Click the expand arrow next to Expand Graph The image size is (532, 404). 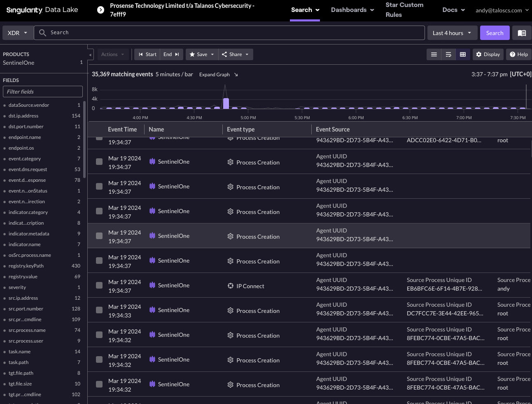(x=236, y=75)
